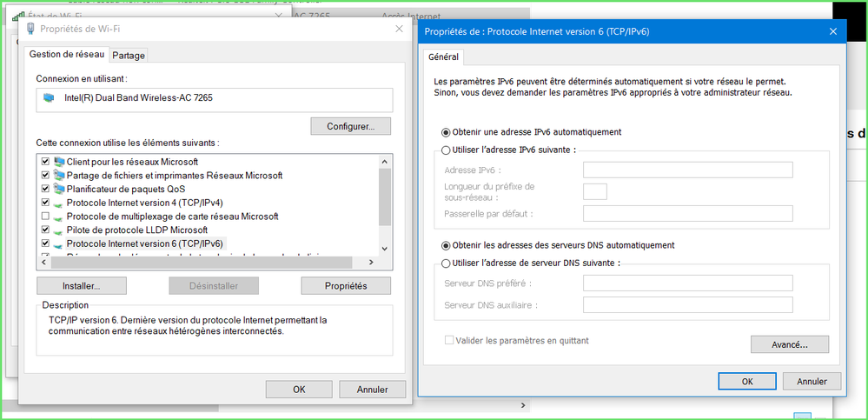Toggle Pilote de protocole LLDP Microsoft checkbox
This screenshot has height=420, width=868.
click(46, 230)
